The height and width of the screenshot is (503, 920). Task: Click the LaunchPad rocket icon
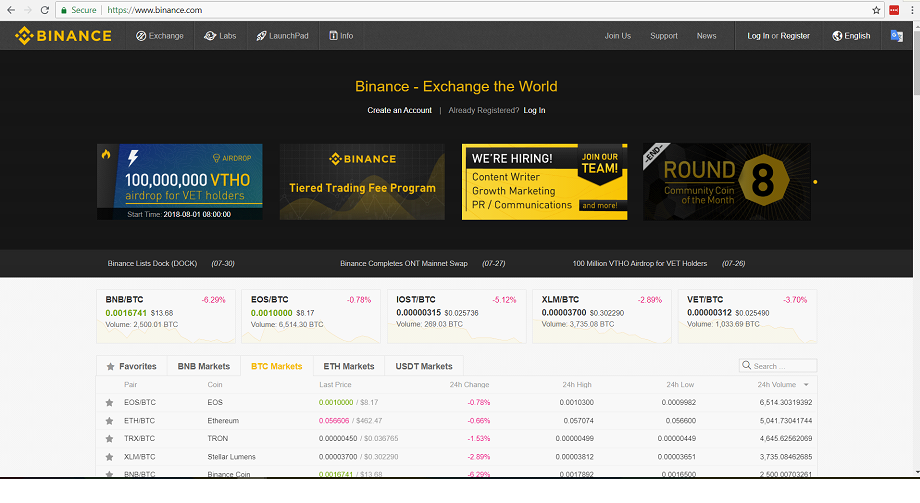click(260, 36)
